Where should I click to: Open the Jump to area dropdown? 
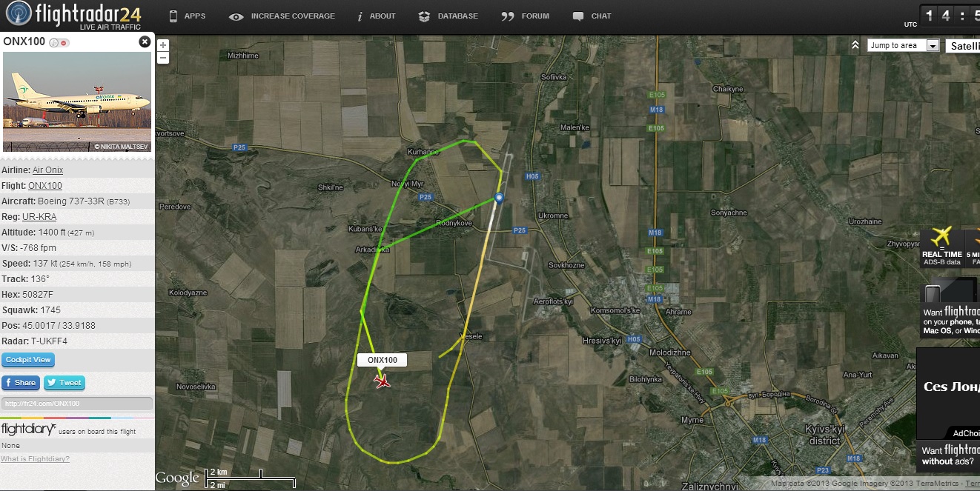pos(904,45)
